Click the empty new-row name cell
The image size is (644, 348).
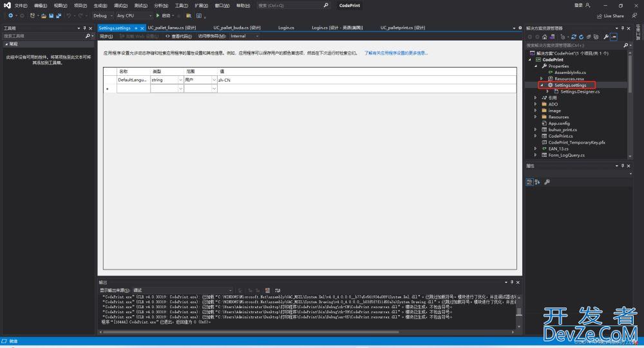133,89
